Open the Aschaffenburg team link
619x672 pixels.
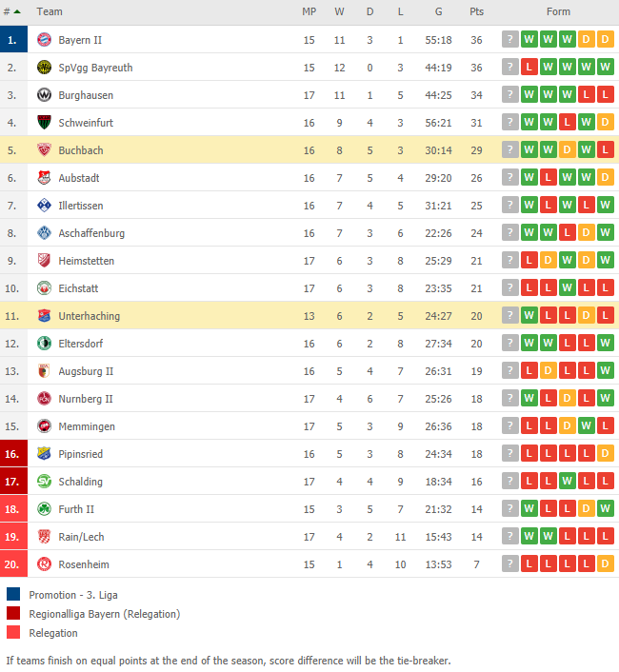tap(91, 233)
